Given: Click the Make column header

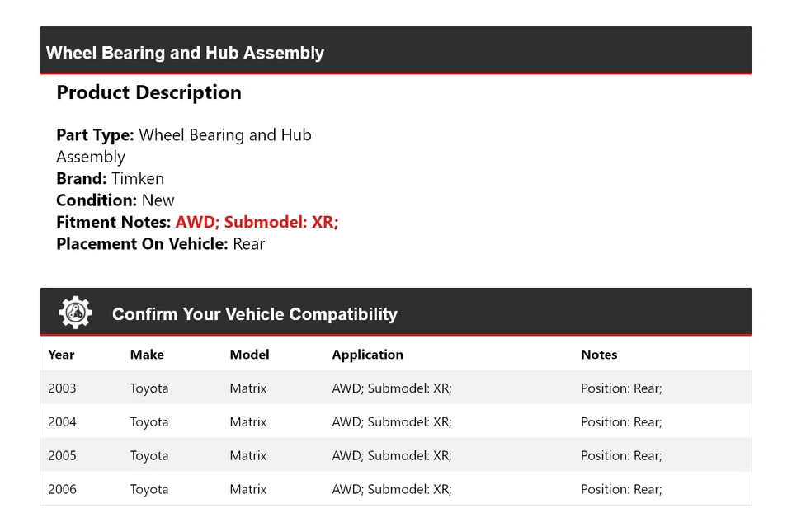Looking at the screenshot, I should point(147,355).
